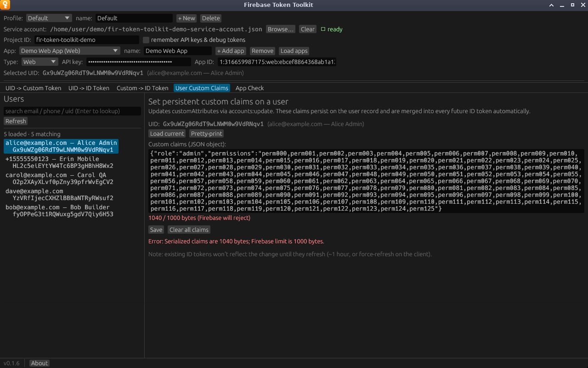Open the Type dropdown set to Web

40,62
